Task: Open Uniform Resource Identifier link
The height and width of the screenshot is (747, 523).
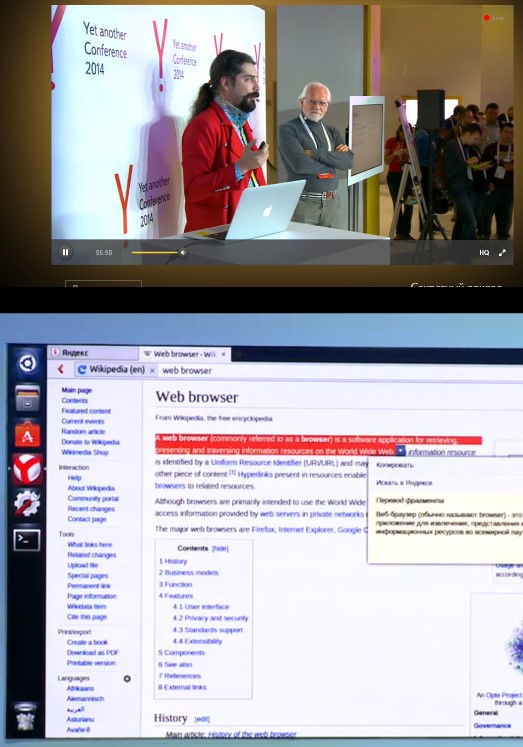Action: tap(256, 463)
